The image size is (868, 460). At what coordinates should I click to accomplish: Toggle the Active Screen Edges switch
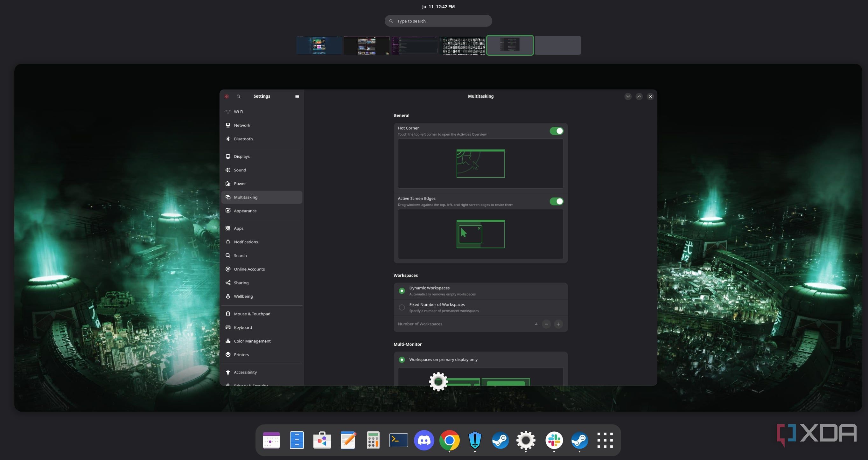pos(556,201)
